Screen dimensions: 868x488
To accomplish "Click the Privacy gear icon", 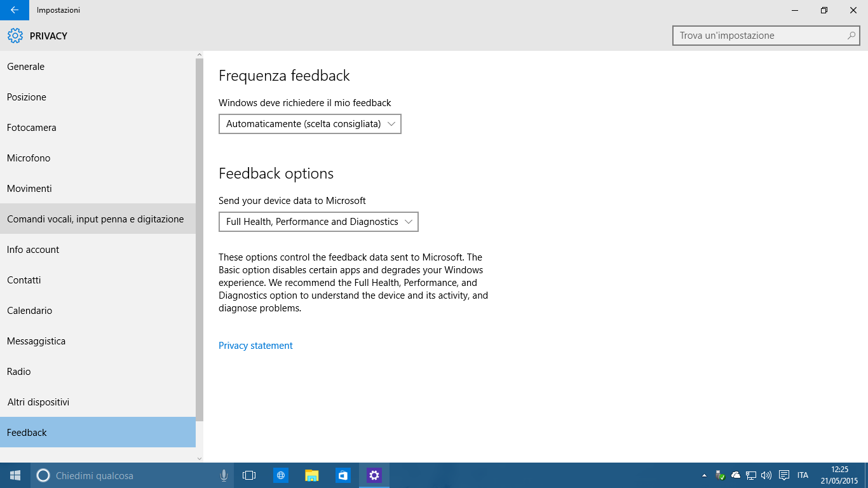I will click(x=15, y=36).
